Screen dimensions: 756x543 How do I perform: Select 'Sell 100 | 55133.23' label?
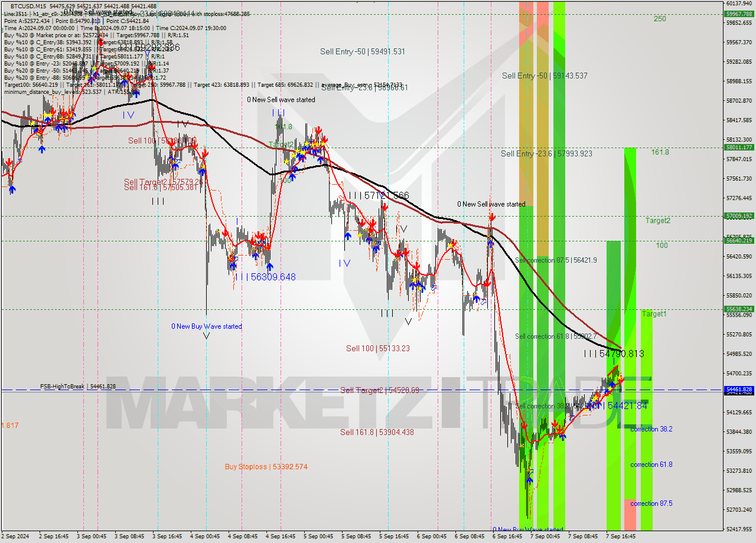[x=378, y=348]
